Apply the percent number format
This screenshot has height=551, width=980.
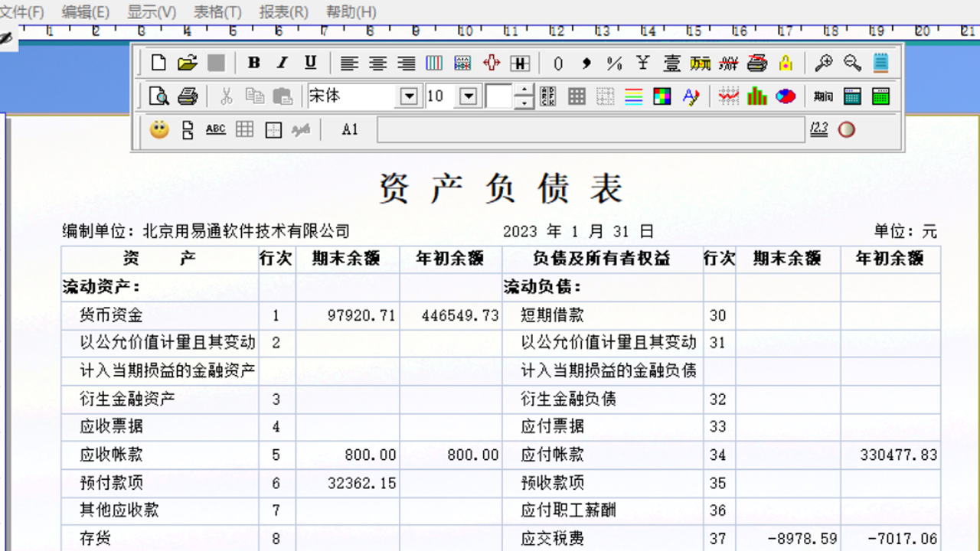[x=613, y=64]
